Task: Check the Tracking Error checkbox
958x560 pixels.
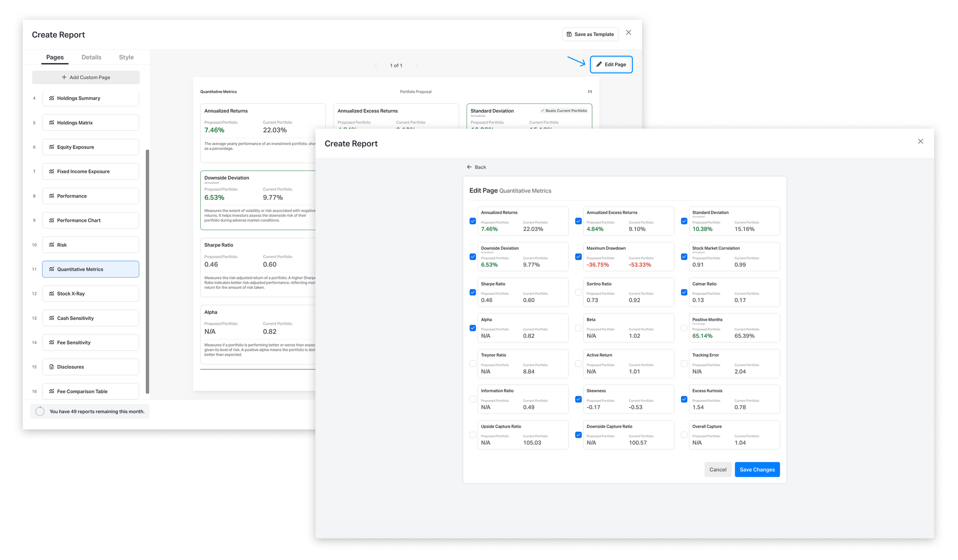Action: tap(684, 364)
